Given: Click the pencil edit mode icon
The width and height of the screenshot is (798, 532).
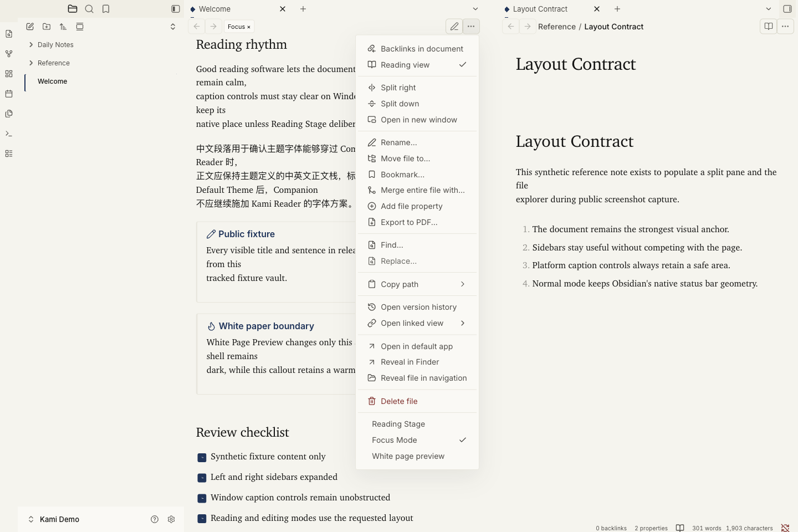Looking at the screenshot, I should 454,27.
